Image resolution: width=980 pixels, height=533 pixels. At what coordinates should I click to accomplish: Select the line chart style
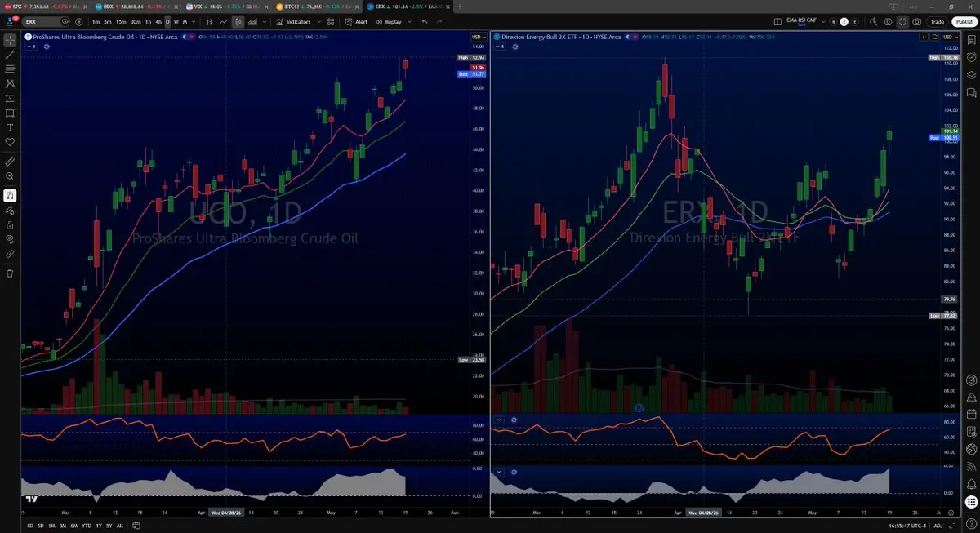click(224, 21)
